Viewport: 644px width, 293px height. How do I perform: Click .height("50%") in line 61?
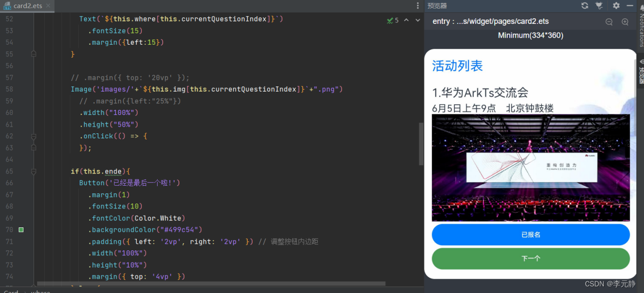point(109,125)
